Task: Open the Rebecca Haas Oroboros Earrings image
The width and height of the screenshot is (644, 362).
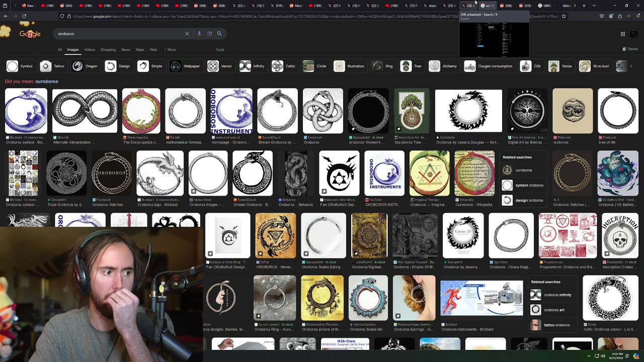Action: click(x=414, y=298)
